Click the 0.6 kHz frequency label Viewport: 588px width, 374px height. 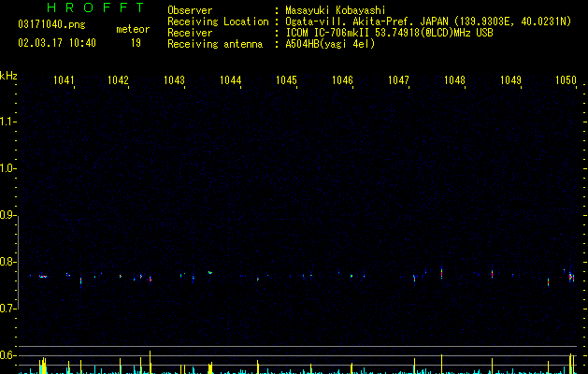coord(7,355)
